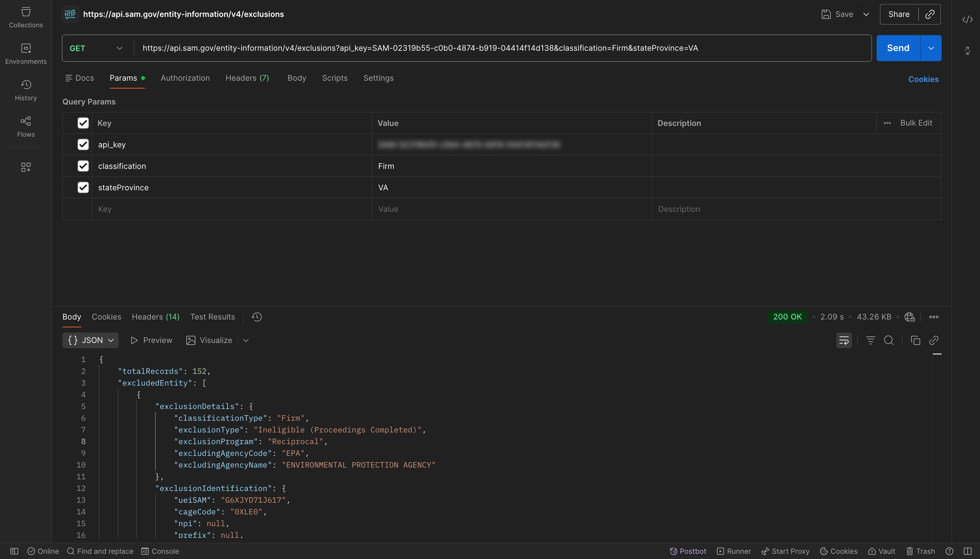Open the Test Results tab
This screenshot has height=559, width=980.
point(213,317)
